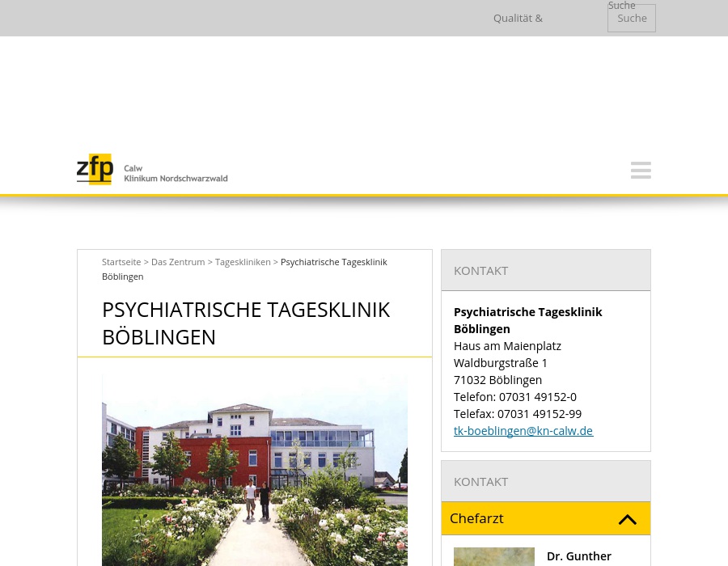The height and width of the screenshot is (566, 728).
Task: Open 'Das Zentrum' breadcrumb link
Action: [178, 262]
